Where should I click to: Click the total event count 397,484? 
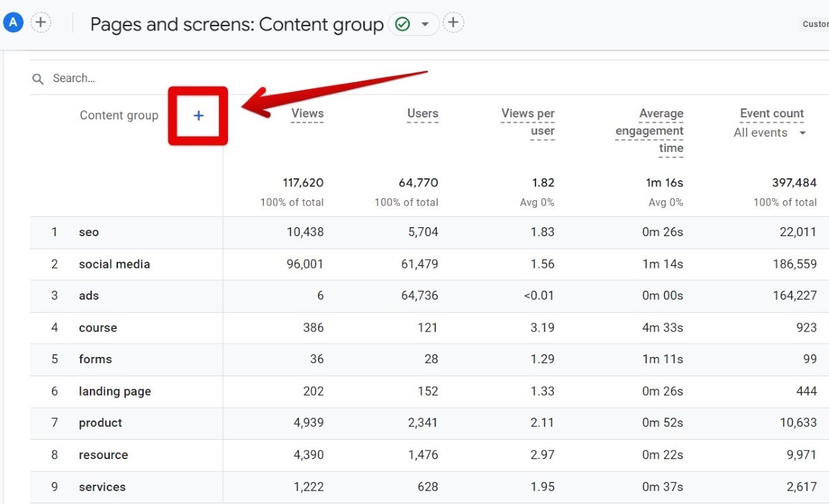(794, 183)
